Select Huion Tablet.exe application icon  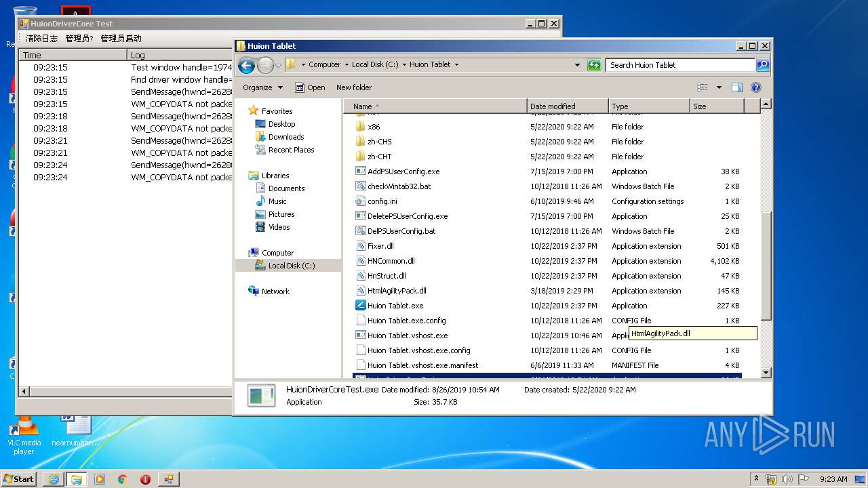tap(361, 306)
